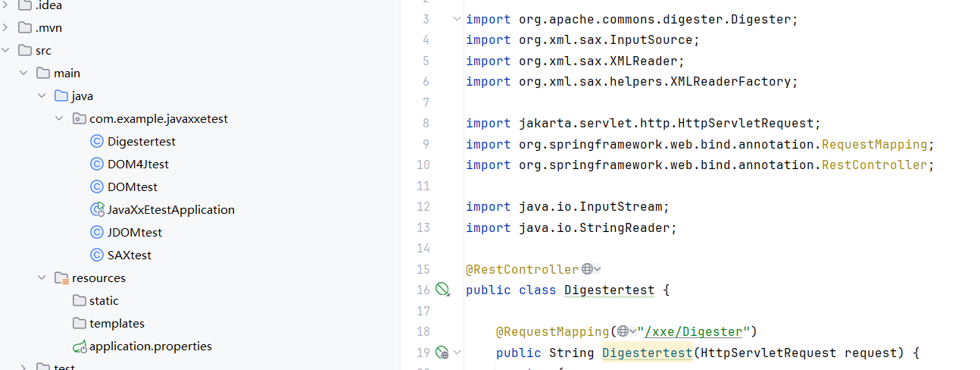
Task: Click the globe icon next to @RestController
Action: (x=587, y=269)
